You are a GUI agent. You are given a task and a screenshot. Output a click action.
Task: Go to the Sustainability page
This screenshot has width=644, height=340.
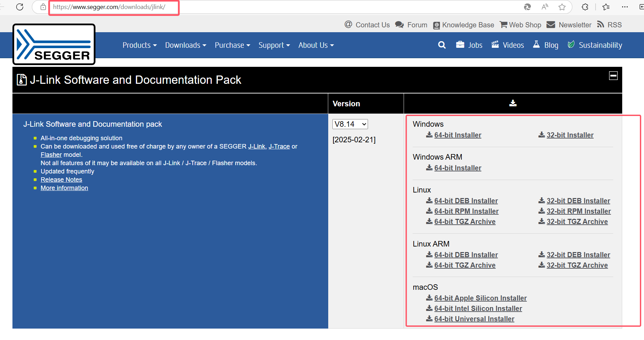pyautogui.click(x=600, y=45)
